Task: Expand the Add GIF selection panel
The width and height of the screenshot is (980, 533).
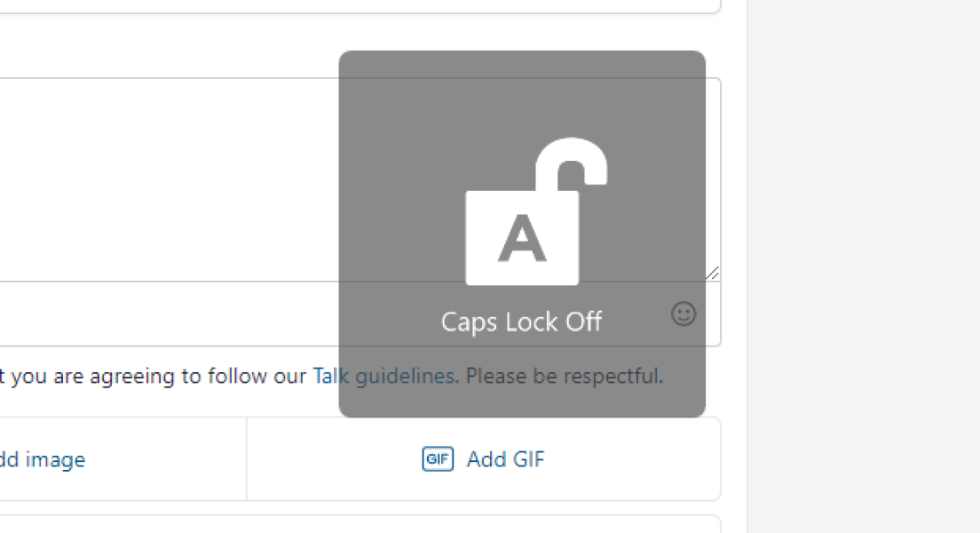Action: [x=482, y=458]
